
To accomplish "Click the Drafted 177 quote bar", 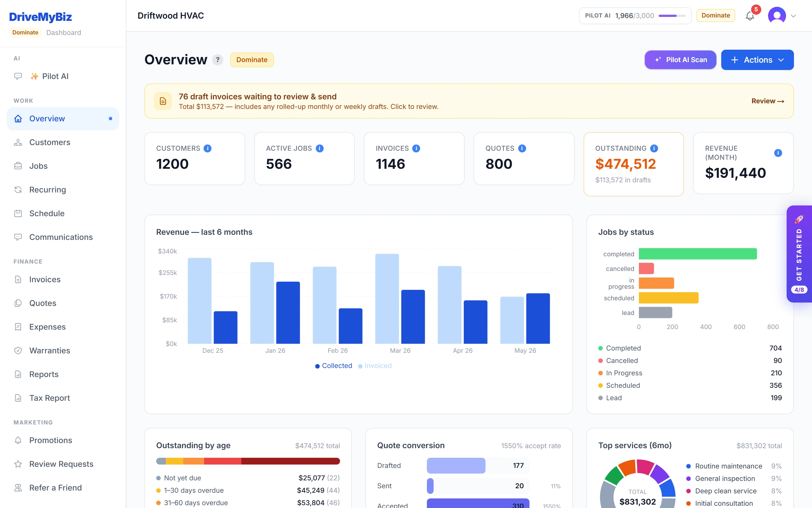I will (456, 466).
